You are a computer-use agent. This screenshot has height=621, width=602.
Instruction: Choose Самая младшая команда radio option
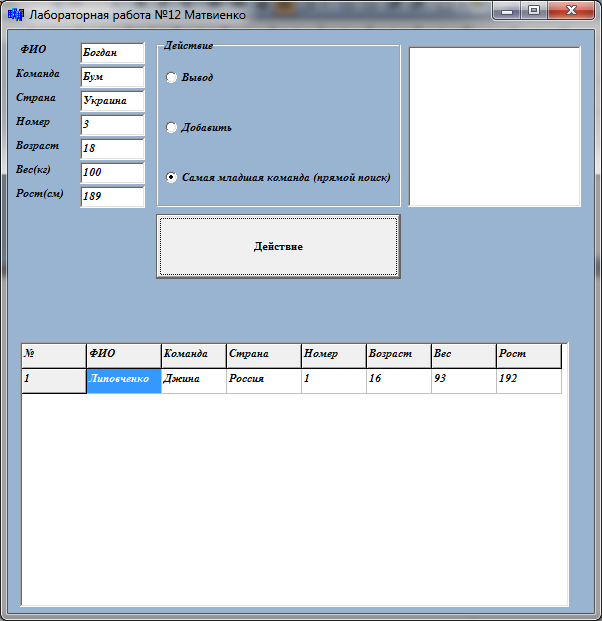coord(172,177)
